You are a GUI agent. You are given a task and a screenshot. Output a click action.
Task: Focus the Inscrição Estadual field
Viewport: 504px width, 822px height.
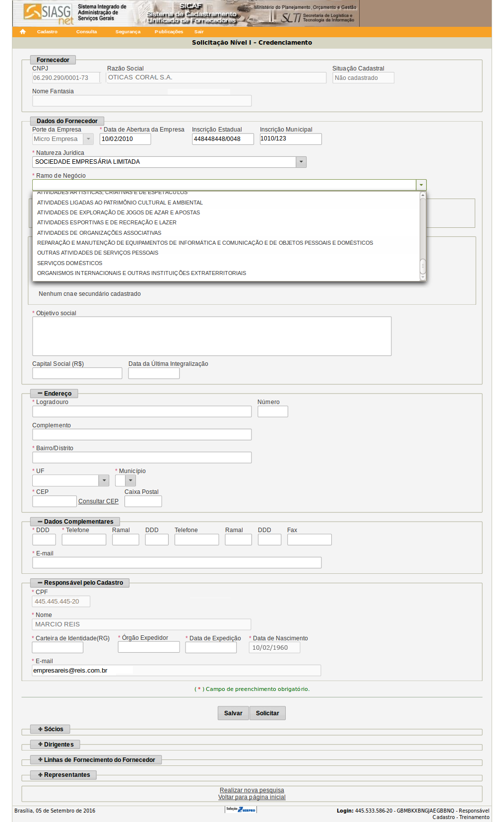point(223,139)
